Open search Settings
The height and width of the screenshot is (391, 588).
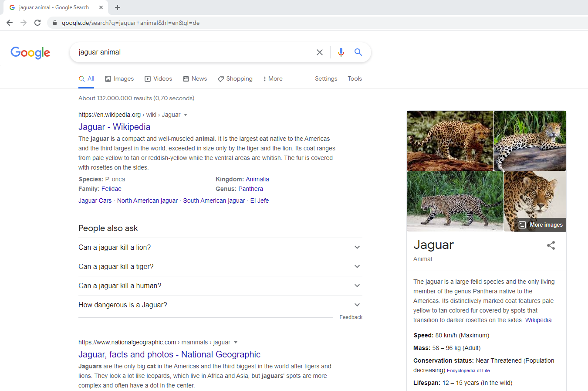click(326, 79)
